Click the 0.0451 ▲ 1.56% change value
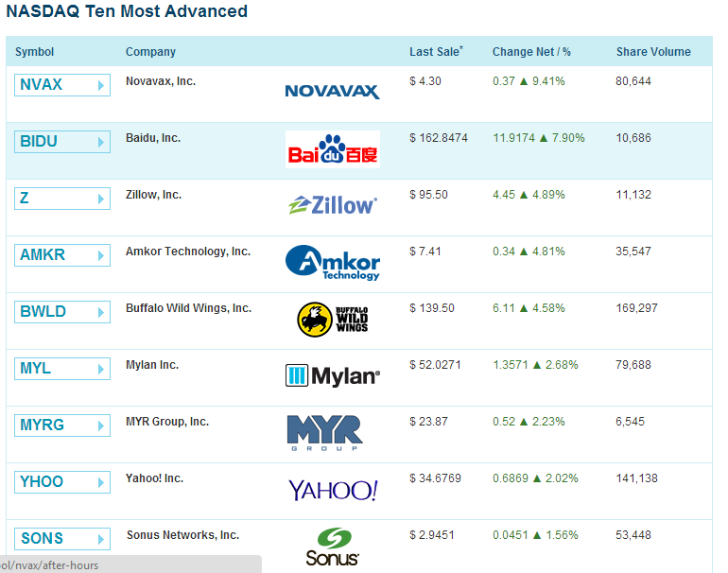Viewport: 728px width, 573px height. [x=535, y=535]
